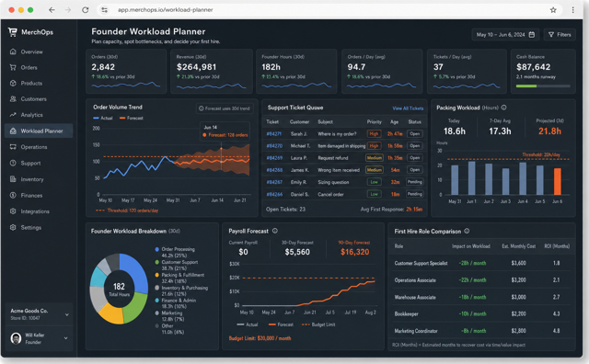
Task: Click the browser back arrow
Action: point(52,10)
